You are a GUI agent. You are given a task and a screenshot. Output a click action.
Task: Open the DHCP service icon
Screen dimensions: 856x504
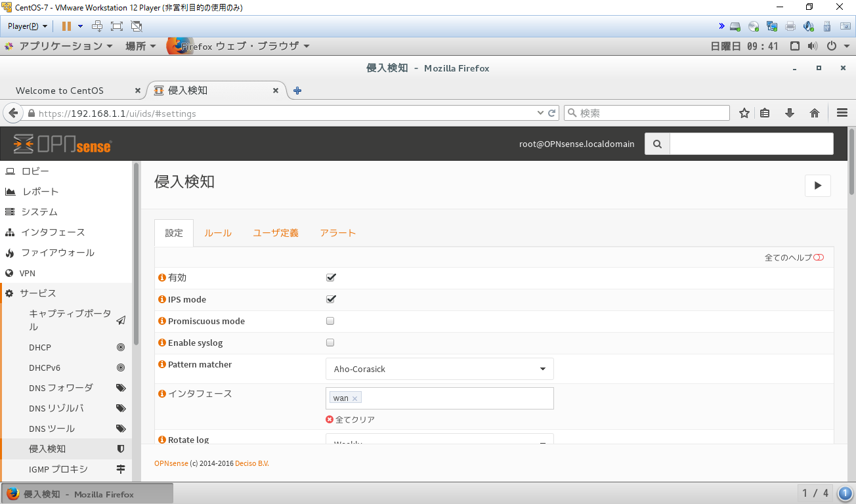pyautogui.click(x=120, y=346)
